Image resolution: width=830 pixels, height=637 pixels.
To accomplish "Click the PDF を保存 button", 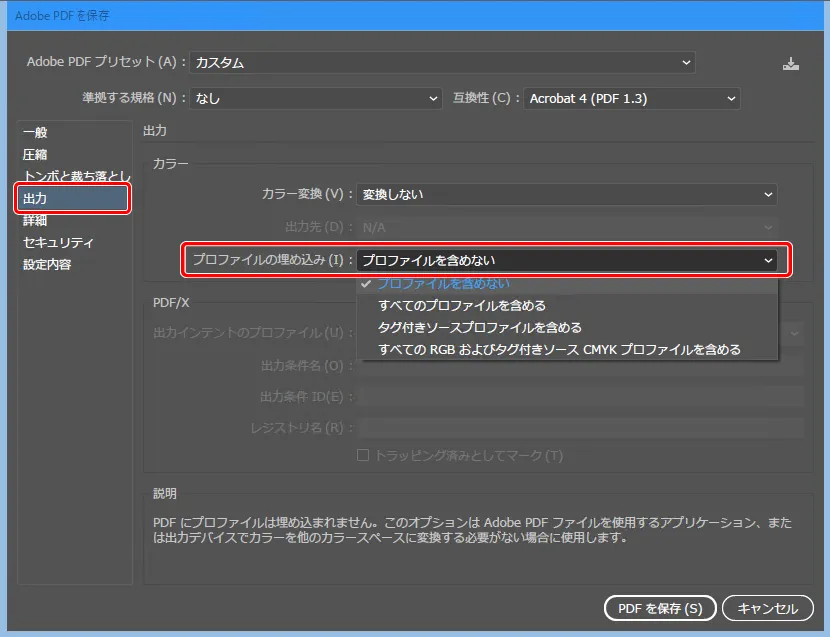I will (659, 608).
